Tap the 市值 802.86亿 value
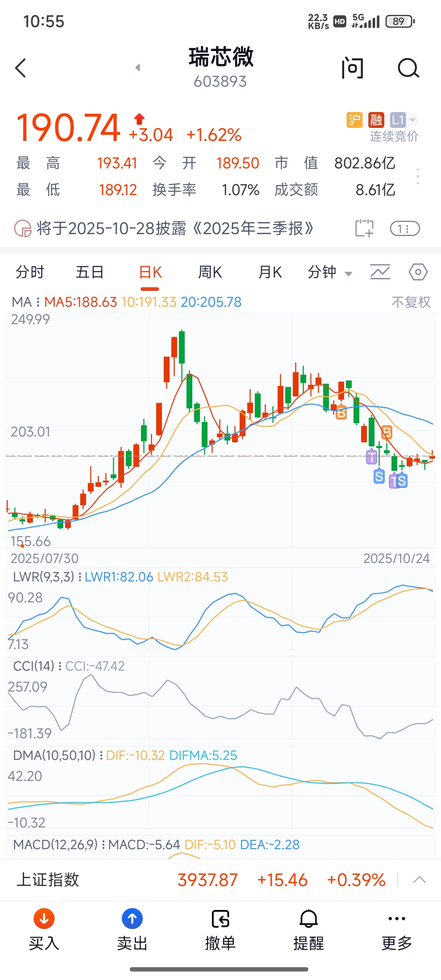 (364, 163)
